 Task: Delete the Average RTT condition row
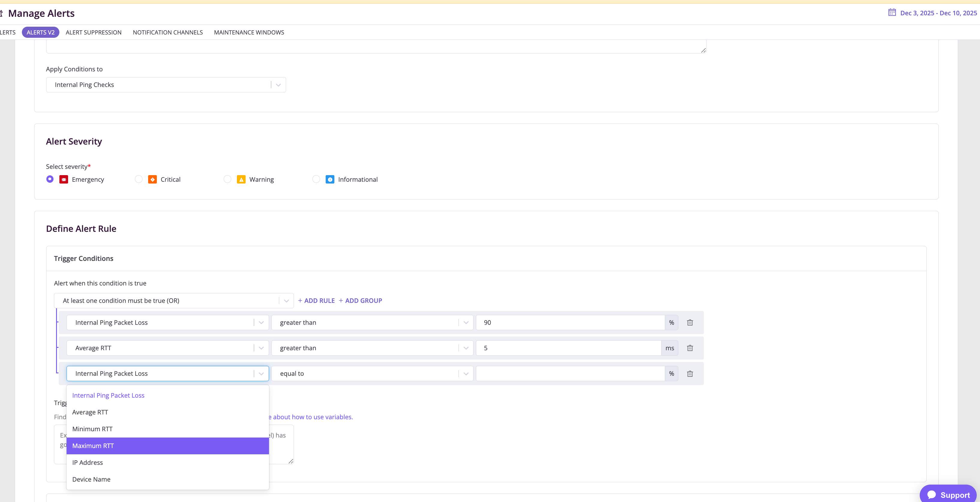click(x=691, y=348)
